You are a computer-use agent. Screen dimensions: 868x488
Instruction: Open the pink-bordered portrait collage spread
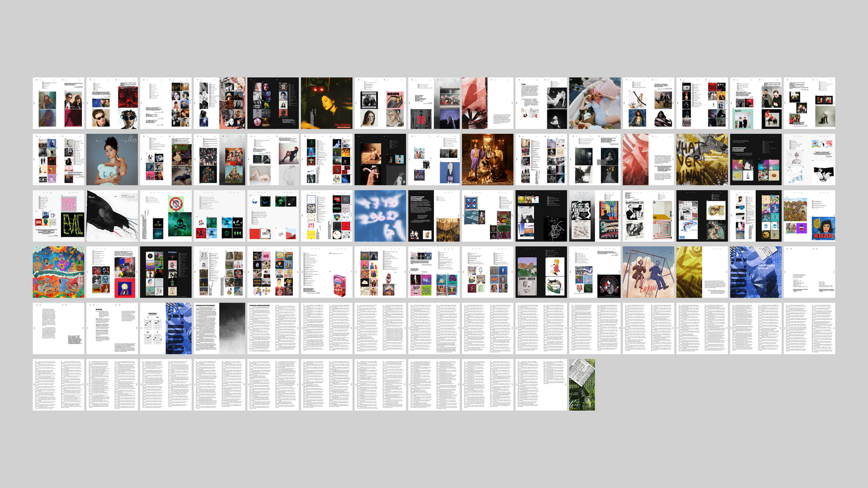click(x=219, y=102)
